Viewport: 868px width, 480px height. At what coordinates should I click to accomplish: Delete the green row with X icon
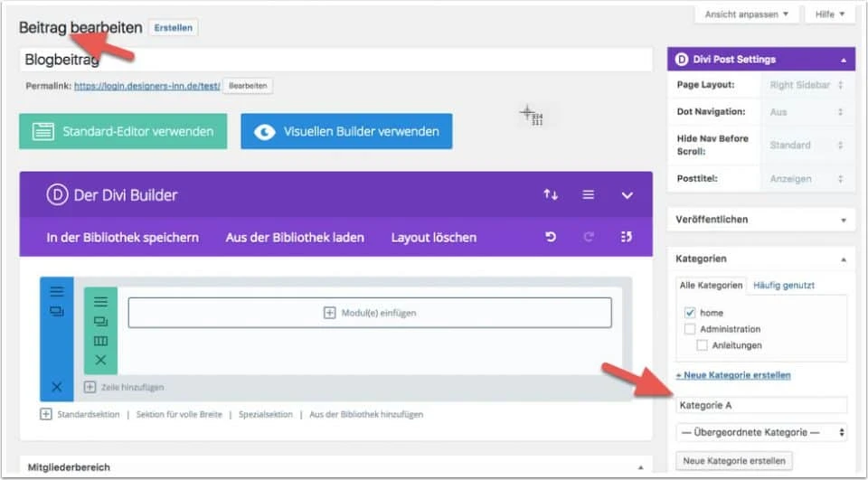tap(100, 360)
